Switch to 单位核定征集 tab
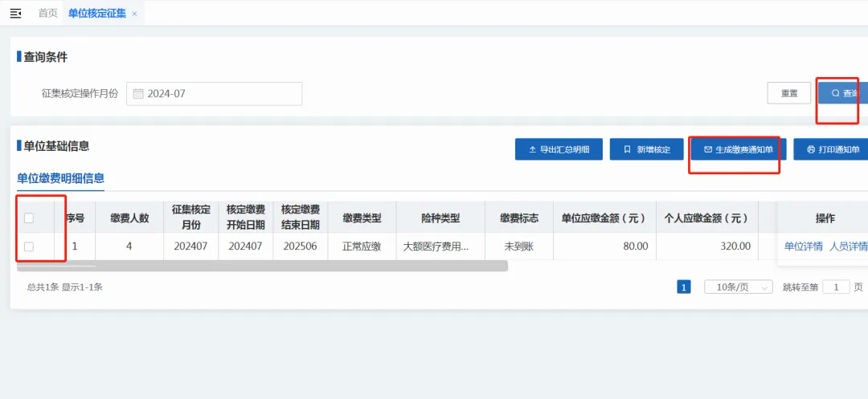Viewport: 868px width, 399px height. pos(97,14)
